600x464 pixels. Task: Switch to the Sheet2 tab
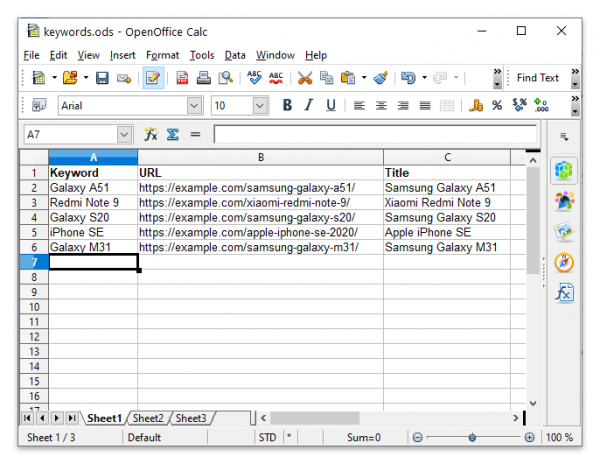(148, 418)
